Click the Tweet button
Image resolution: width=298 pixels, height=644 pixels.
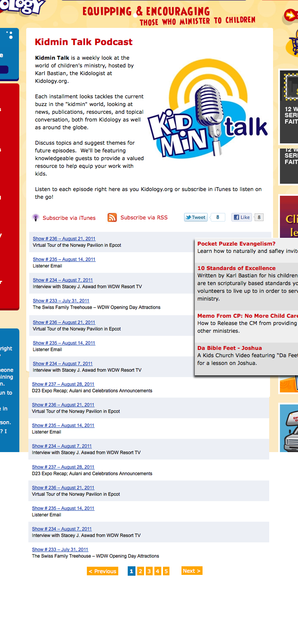(196, 217)
